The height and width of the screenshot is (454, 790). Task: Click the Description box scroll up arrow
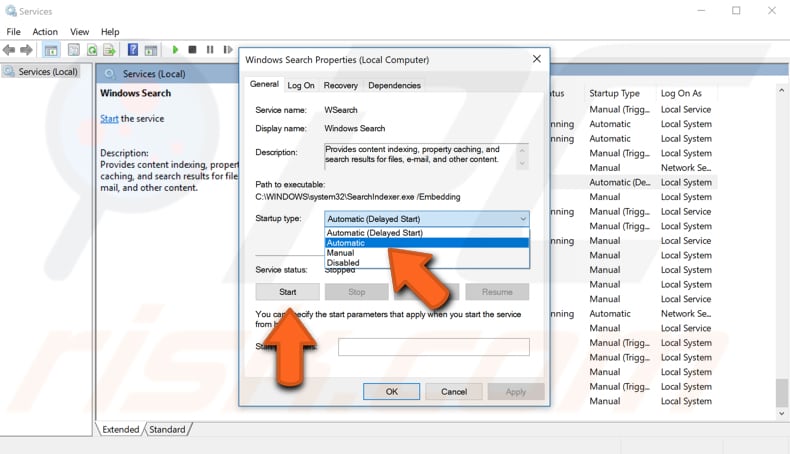click(x=522, y=150)
